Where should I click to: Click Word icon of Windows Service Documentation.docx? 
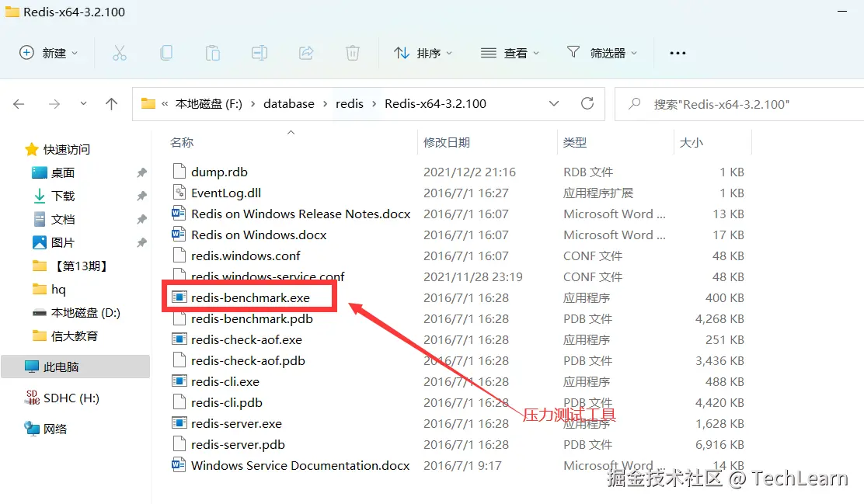click(179, 465)
